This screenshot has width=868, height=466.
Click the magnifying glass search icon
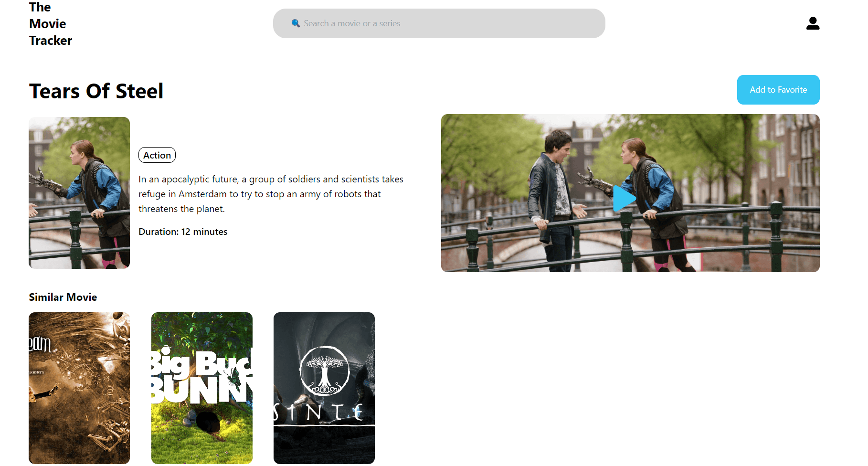pos(296,23)
